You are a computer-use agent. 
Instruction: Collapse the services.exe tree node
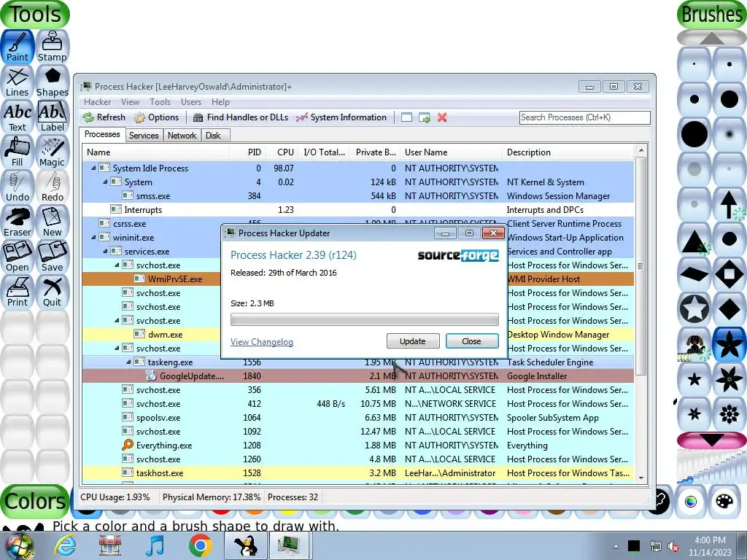(x=105, y=251)
